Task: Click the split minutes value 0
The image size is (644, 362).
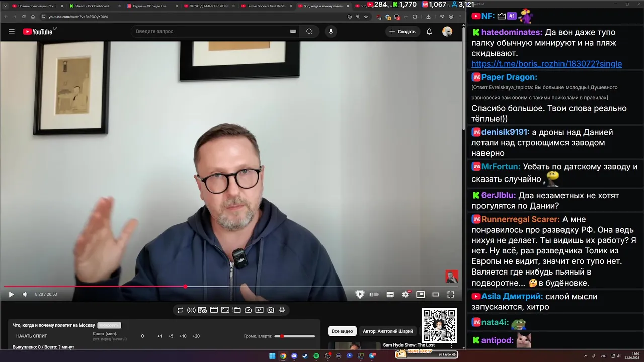Action: pos(142,336)
